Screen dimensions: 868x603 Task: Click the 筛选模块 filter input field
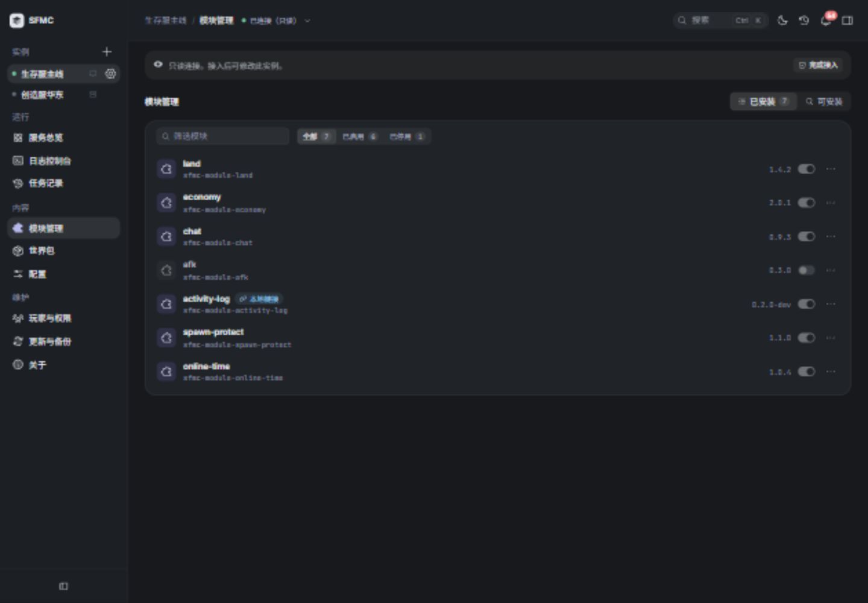tap(222, 136)
